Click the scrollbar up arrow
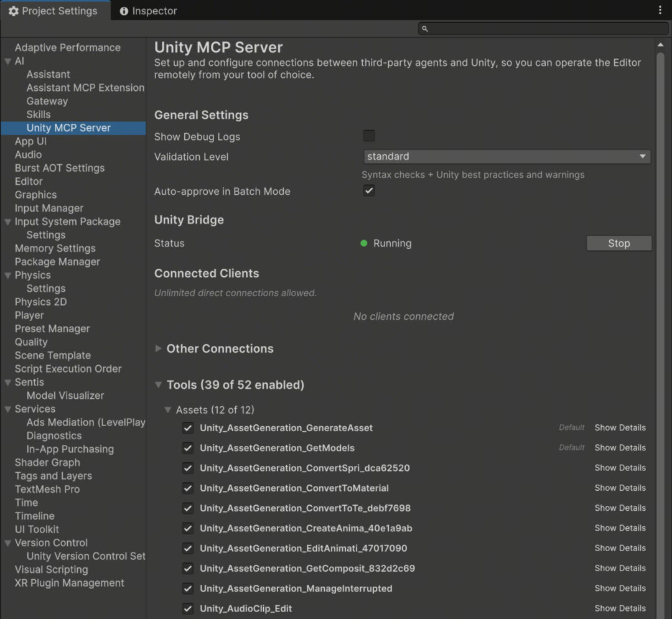 point(660,45)
